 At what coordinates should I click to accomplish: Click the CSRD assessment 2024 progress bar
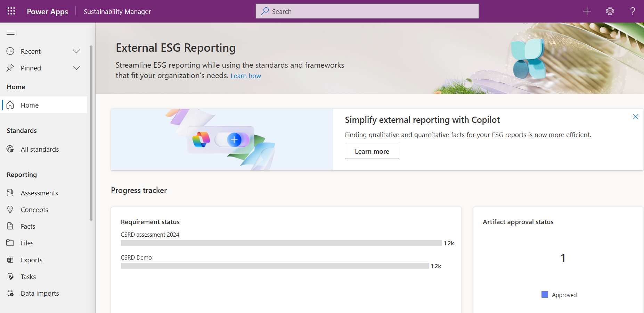282,243
